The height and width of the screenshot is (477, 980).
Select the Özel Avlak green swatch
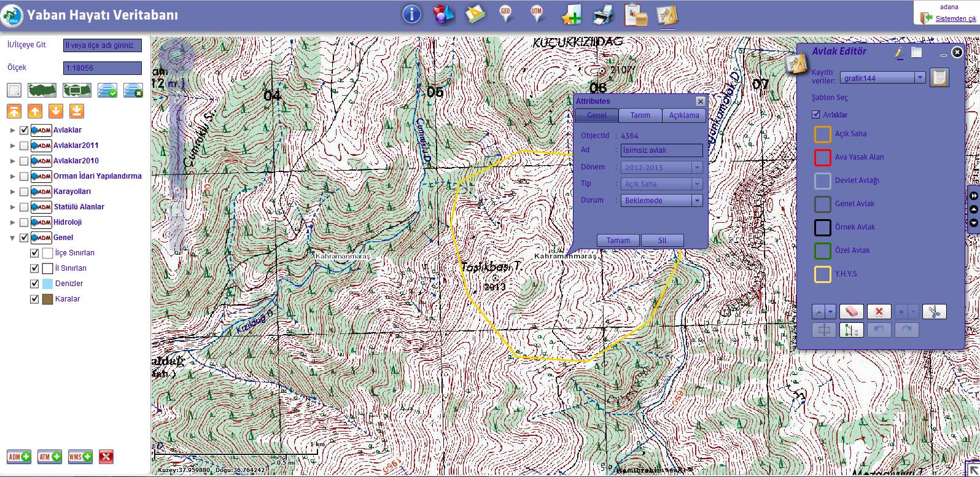pyautogui.click(x=822, y=250)
